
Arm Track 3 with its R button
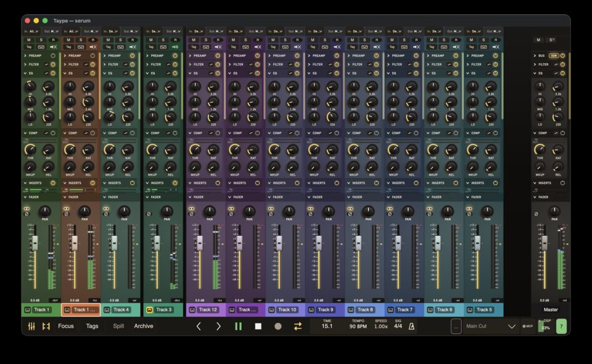pos(175,40)
